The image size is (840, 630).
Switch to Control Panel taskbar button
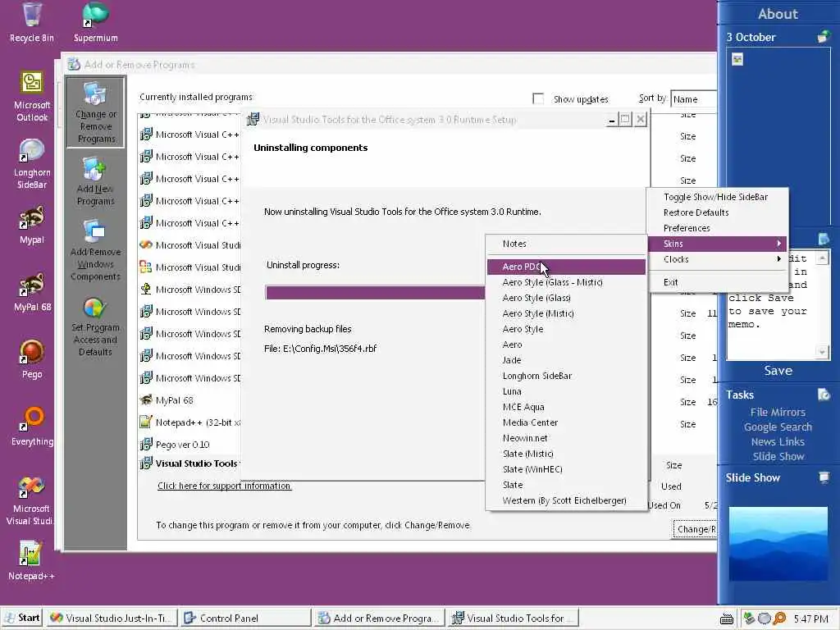tap(245, 619)
